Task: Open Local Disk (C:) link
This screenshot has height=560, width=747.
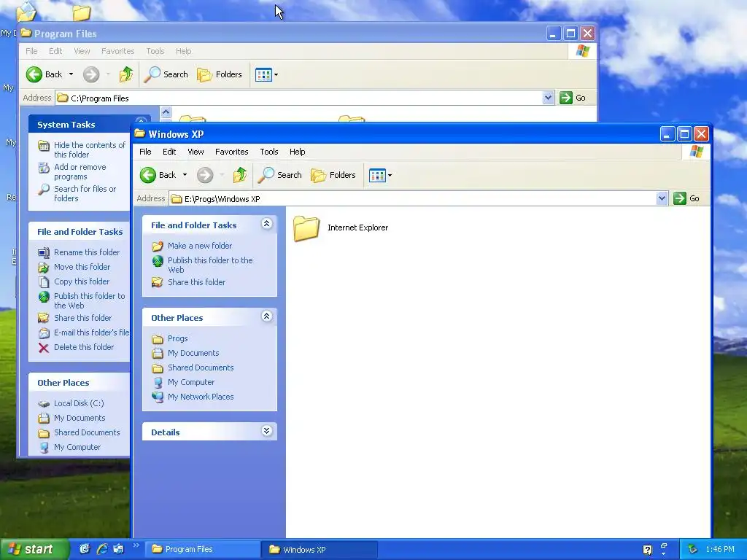Action: click(x=71, y=403)
